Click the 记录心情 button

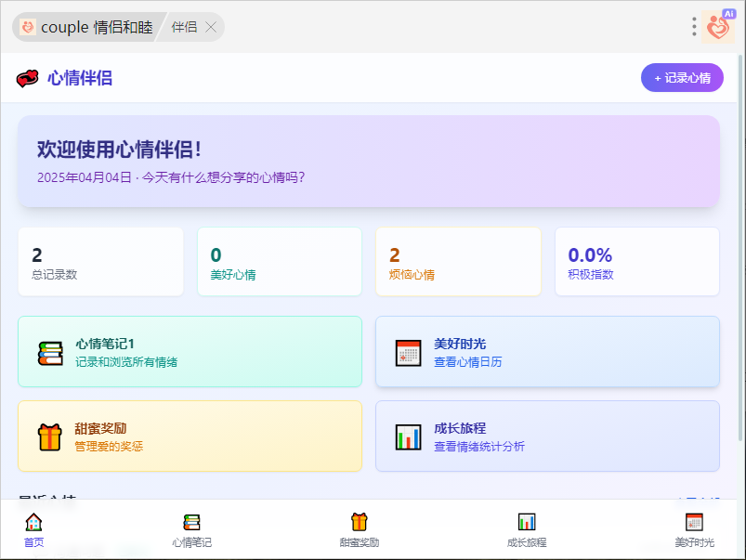pyautogui.click(x=682, y=78)
